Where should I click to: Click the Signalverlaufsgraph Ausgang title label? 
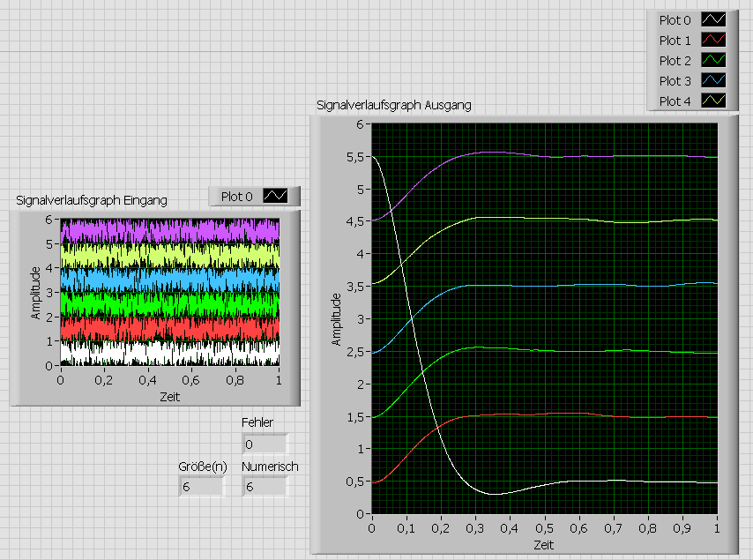tap(393, 105)
